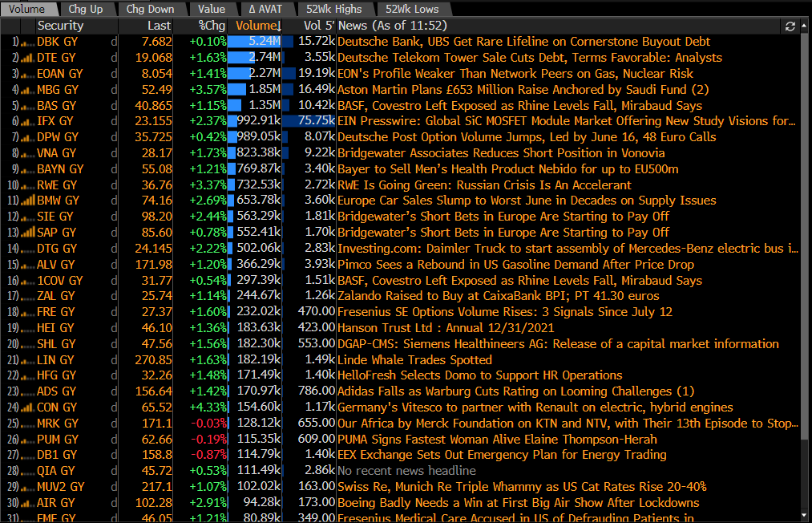The height and width of the screenshot is (523, 812).
Task: Open RWE Is Going Green headline
Action: click(484, 185)
